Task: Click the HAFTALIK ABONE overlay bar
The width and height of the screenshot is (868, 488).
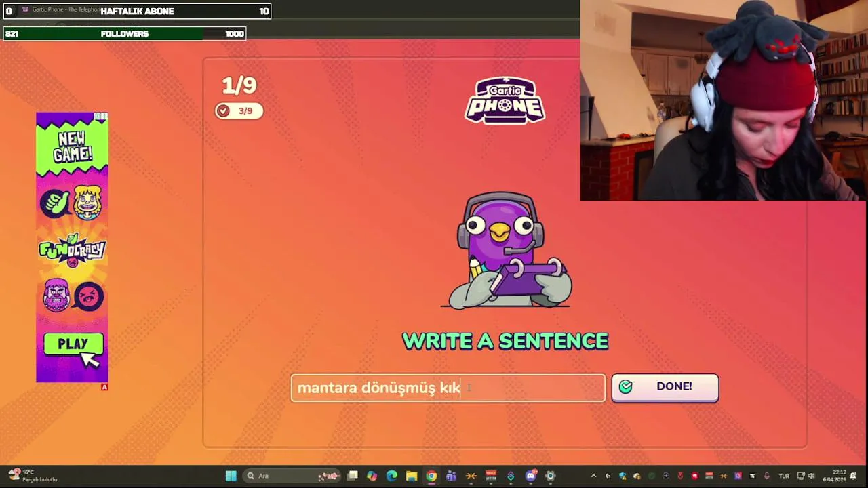Action: 137,11
